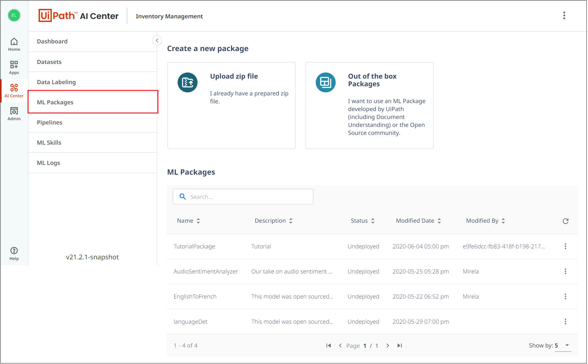The image size is (588, 364).
Task: Click the Tutorial description cell
Action: (261, 247)
